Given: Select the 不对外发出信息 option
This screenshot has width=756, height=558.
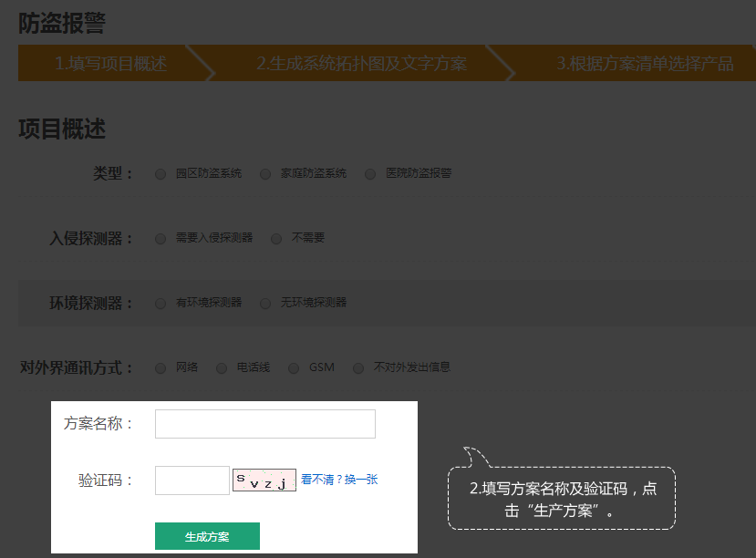Looking at the screenshot, I should point(358,368).
